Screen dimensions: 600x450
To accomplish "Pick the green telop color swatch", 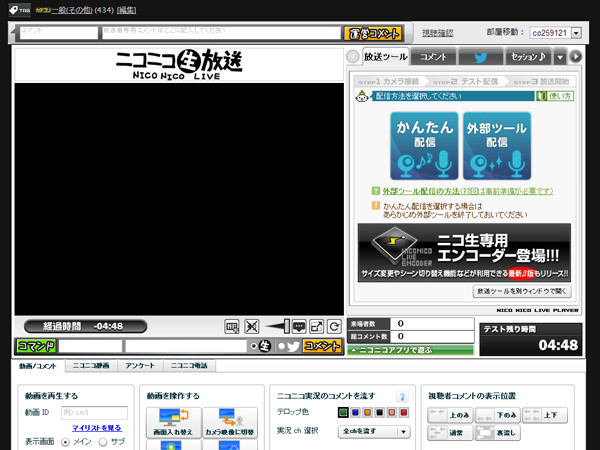I will 343,412.
